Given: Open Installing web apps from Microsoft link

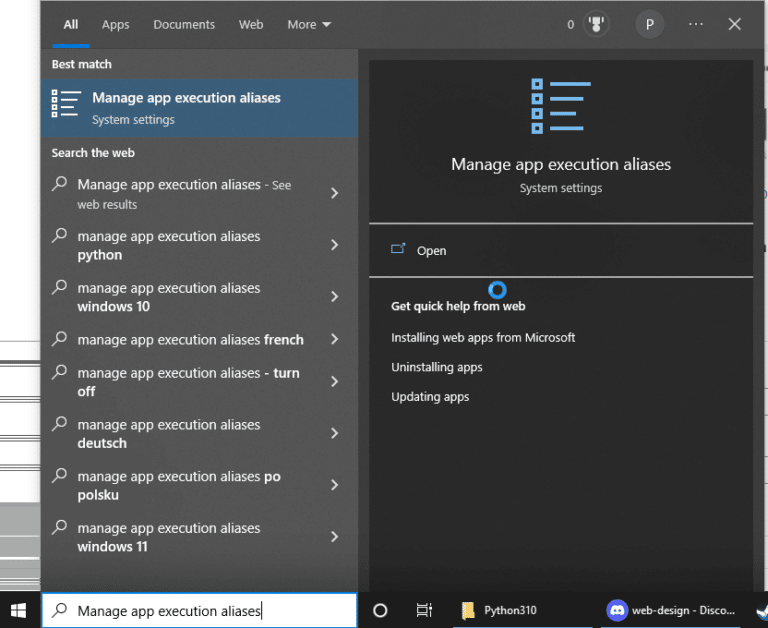Looking at the screenshot, I should click(483, 338).
